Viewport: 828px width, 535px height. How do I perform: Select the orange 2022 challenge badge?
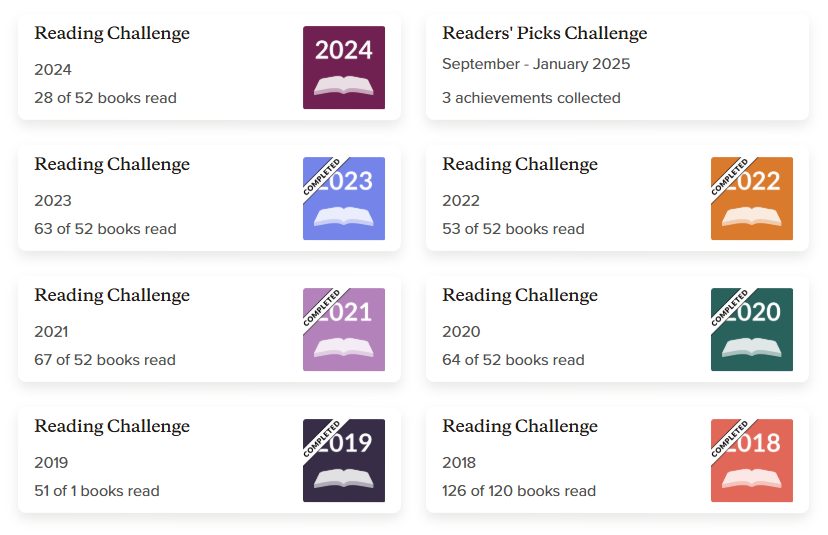tap(752, 199)
